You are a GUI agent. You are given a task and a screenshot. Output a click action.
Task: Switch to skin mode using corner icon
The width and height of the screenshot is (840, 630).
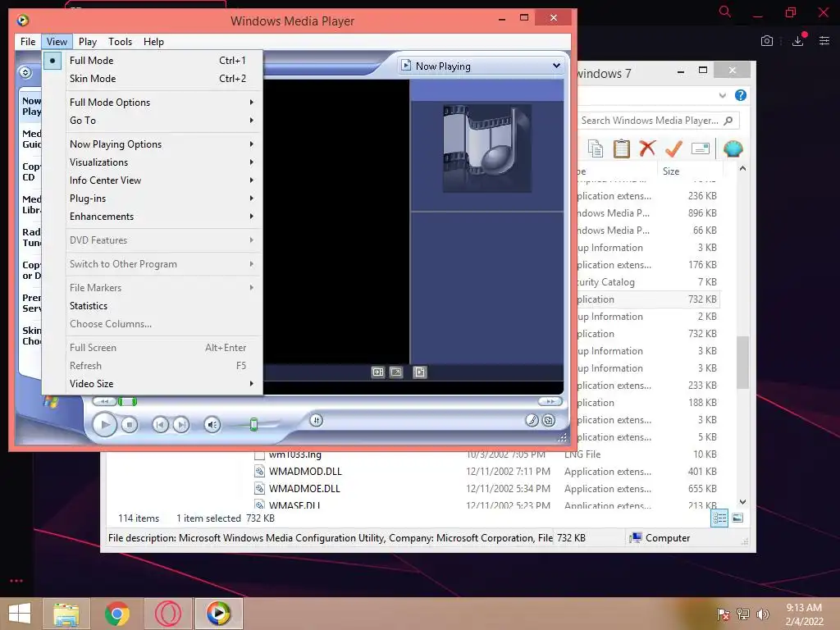click(x=549, y=421)
